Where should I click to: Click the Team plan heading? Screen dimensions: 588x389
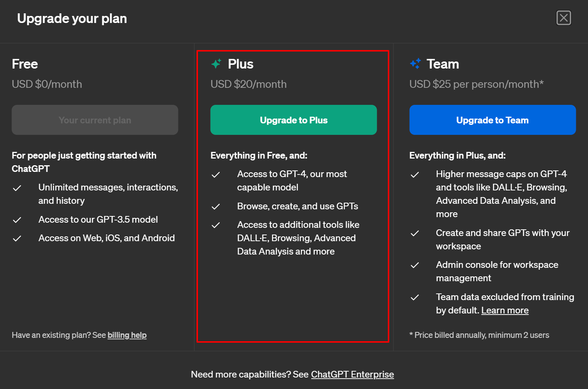pyautogui.click(x=443, y=64)
